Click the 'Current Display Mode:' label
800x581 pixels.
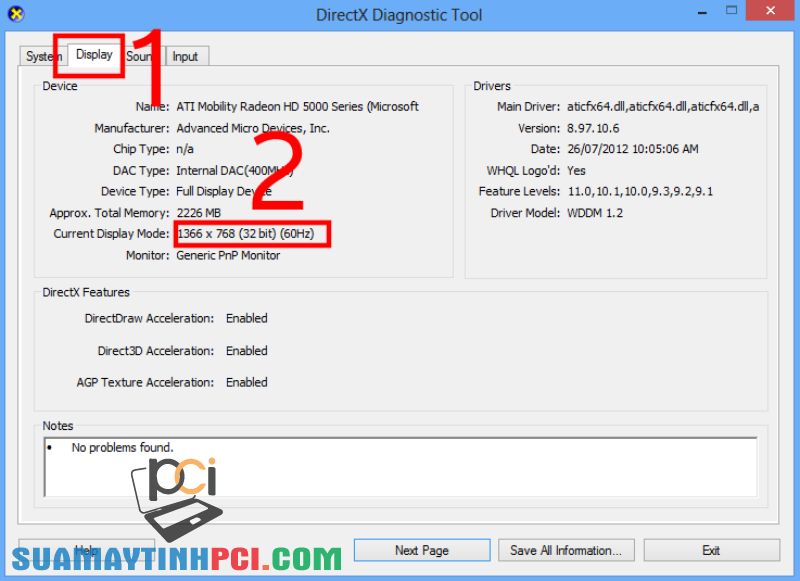(111, 234)
